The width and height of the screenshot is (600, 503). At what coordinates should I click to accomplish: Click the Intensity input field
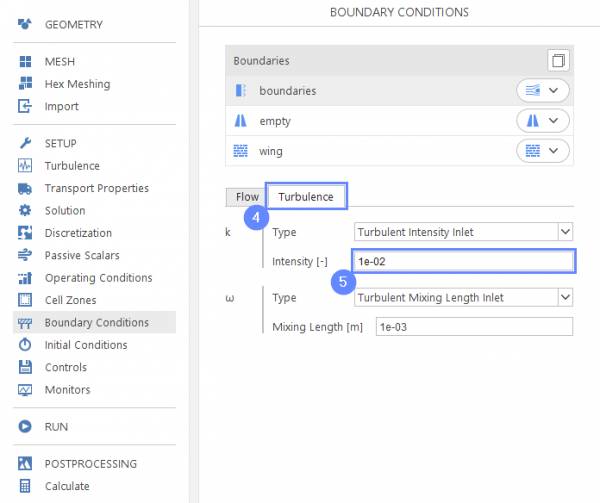[x=464, y=261]
